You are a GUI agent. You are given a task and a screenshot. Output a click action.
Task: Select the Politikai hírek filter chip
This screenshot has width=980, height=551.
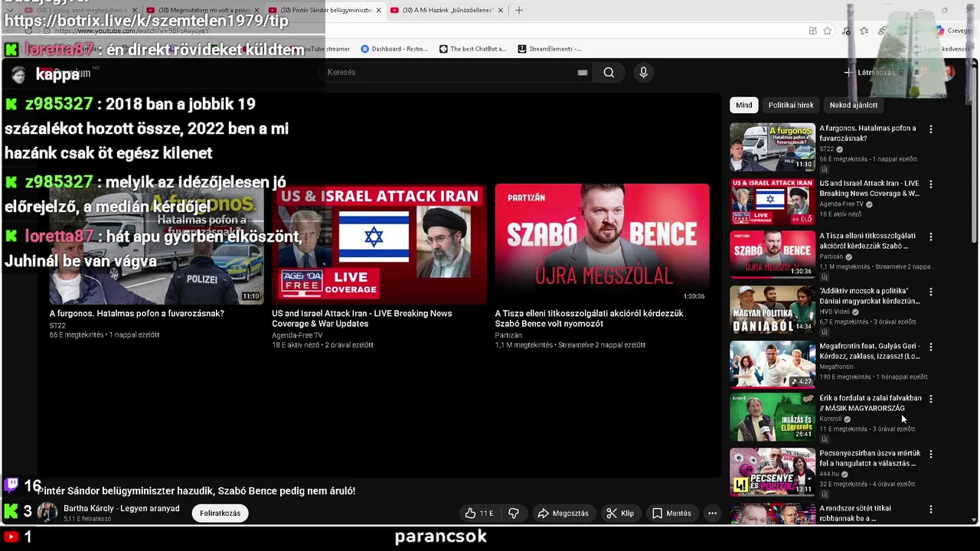tap(791, 106)
